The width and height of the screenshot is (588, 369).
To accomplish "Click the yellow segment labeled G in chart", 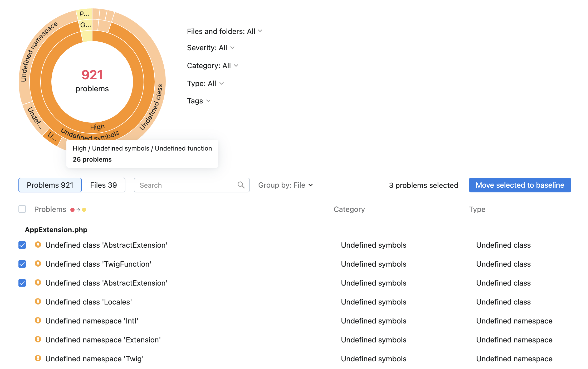I will tap(86, 25).
